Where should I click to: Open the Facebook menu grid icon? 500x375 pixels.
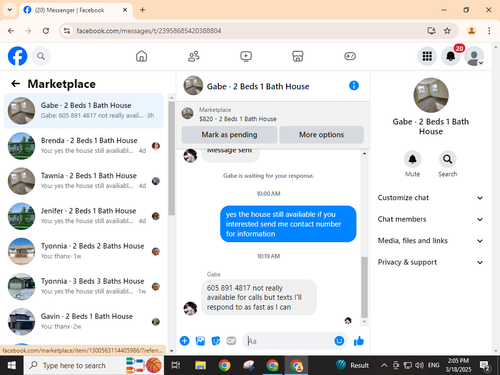tap(427, 56)
